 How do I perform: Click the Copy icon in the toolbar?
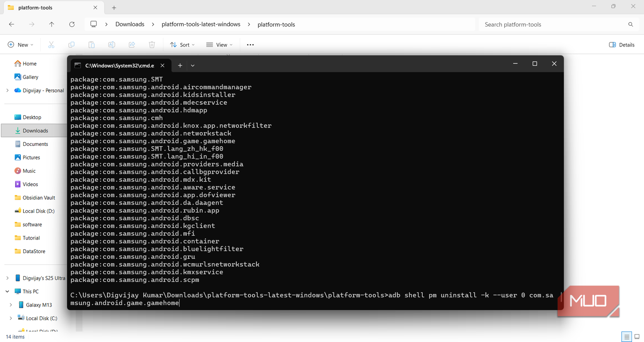pos(71,45)
